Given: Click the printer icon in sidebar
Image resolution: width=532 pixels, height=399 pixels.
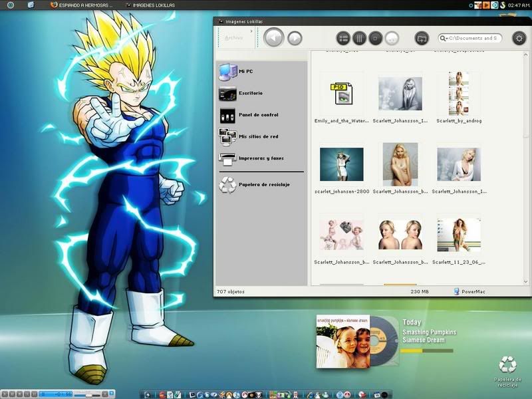Looking at the screenshot, I should [227, 159].
